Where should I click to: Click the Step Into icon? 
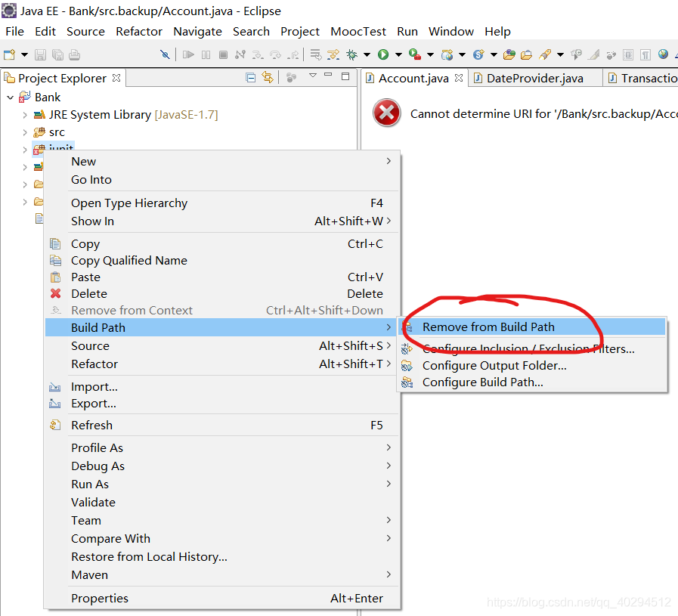pyautogui.click(x=258, y=54)
